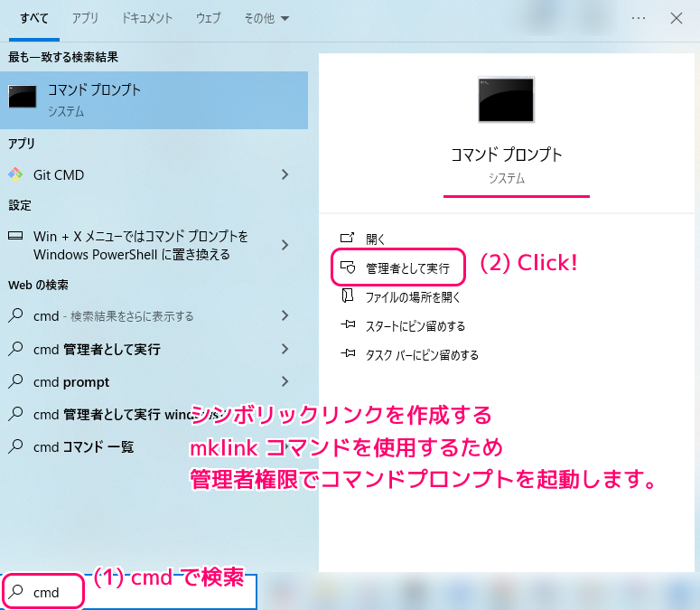Screen dimensions: 700x610
Task: Click the pin icon for タスク バーにピン留めする
Action: (x=348, y=353)
